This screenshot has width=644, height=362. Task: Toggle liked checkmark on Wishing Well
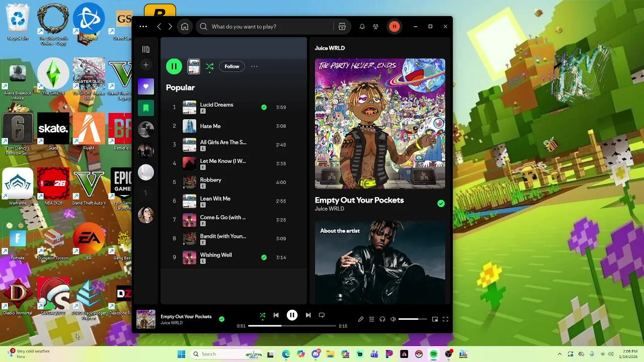click(264, 257)
